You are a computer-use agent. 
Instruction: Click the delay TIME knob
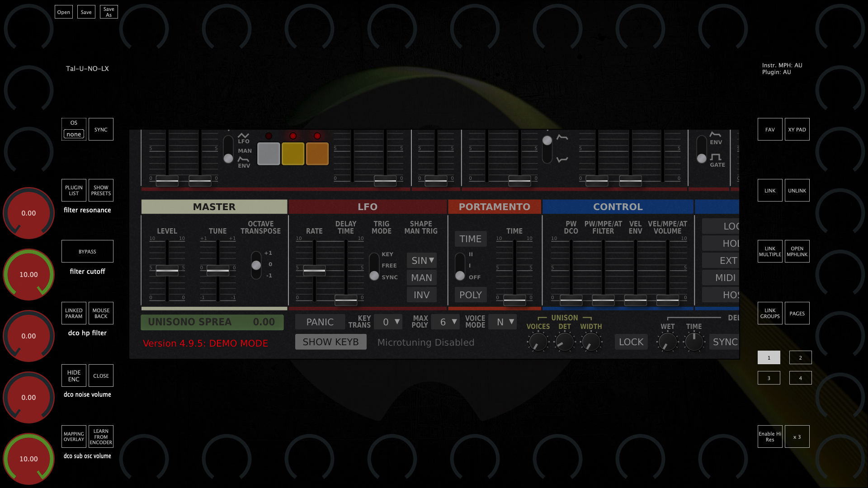[694, 342]
